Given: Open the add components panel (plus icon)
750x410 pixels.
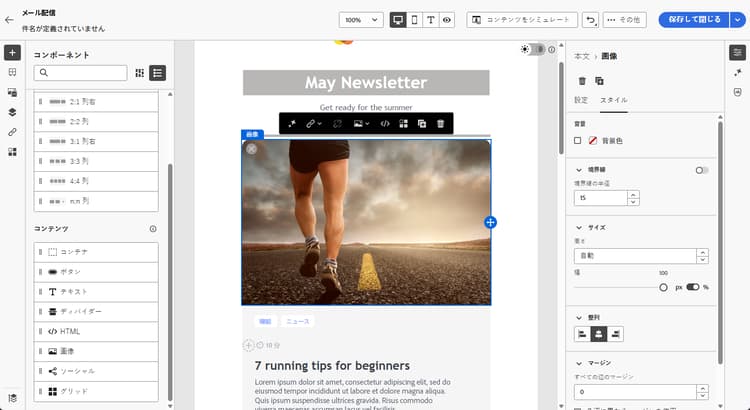Looking at the screenshot, I should (x=12, y=53).
